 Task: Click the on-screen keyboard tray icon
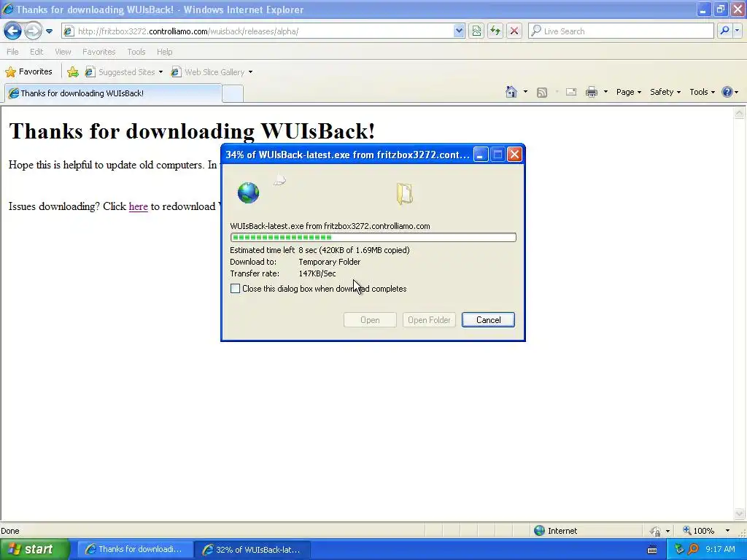(652, 550)
